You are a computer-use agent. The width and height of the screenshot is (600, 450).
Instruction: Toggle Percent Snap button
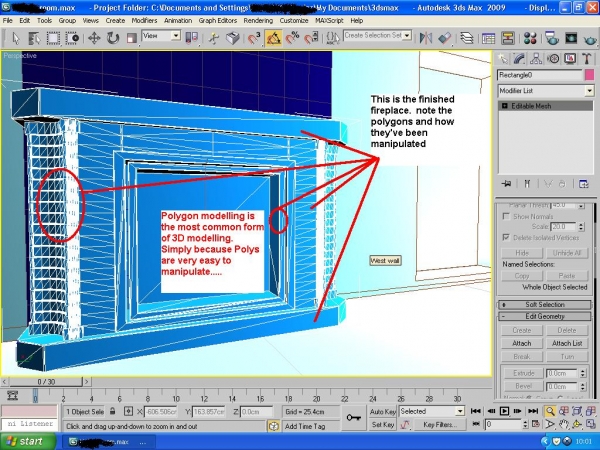point(292,38)
